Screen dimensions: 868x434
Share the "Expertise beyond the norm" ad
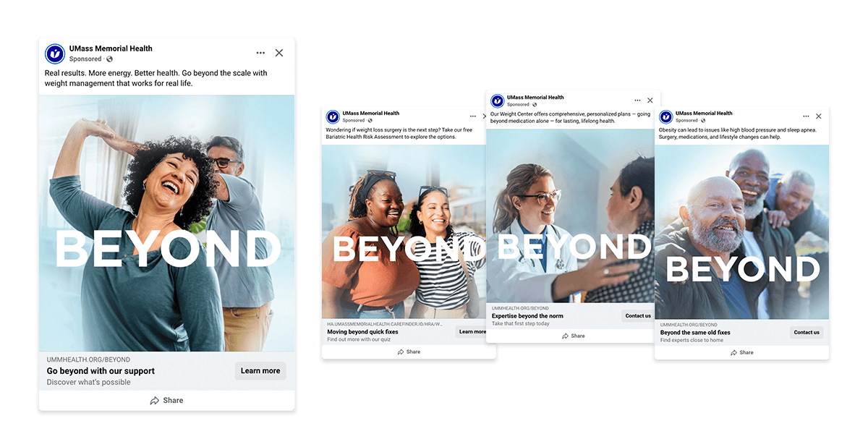(x=573, y=336)
